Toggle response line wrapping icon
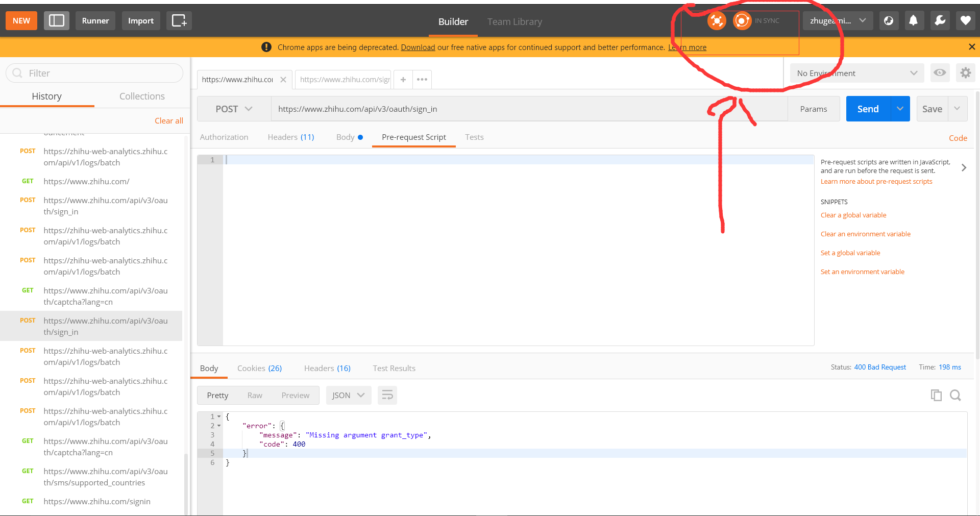The height and width of the screenshot is (516, 980). [x=387, y=395]
